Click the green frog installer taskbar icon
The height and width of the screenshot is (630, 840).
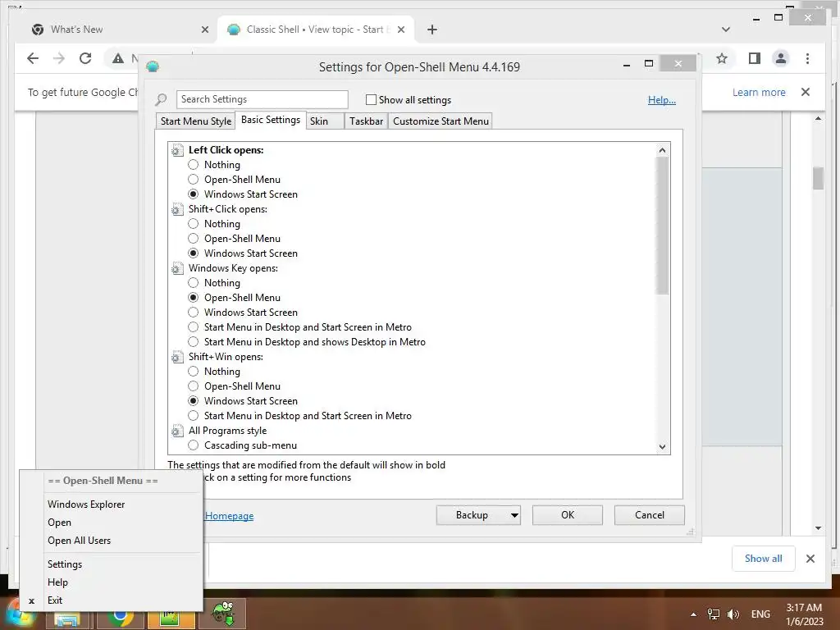[223, 614]
